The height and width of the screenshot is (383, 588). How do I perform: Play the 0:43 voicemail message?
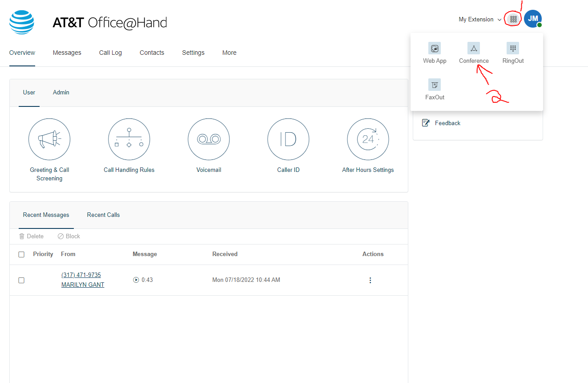pos(136,280)
